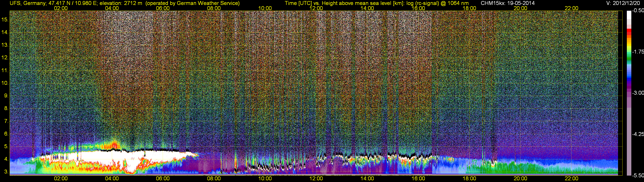644x182 pixels.
Task: Select the 22:00 tick on the top time axis
Action: click(x=571, y=8)
